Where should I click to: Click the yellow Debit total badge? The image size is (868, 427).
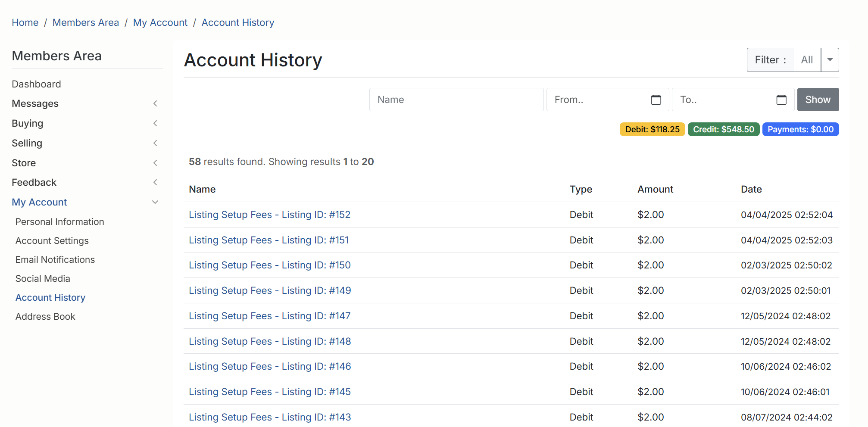[652, 129]
